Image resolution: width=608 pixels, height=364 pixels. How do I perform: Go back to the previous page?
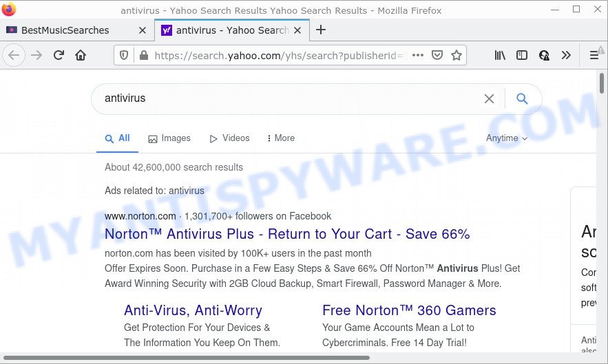click(14, 56)
